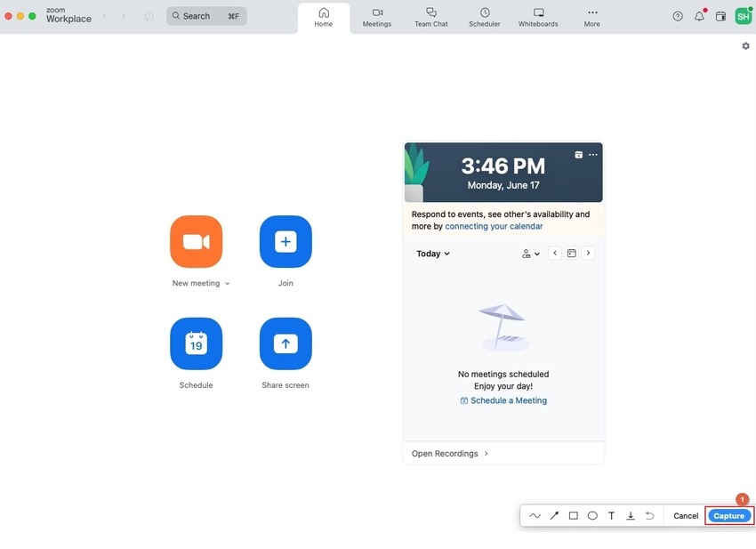Undo the last annotation
This screenshot has height=549, width=756.
pyautogui.click(x=649, y=515)
